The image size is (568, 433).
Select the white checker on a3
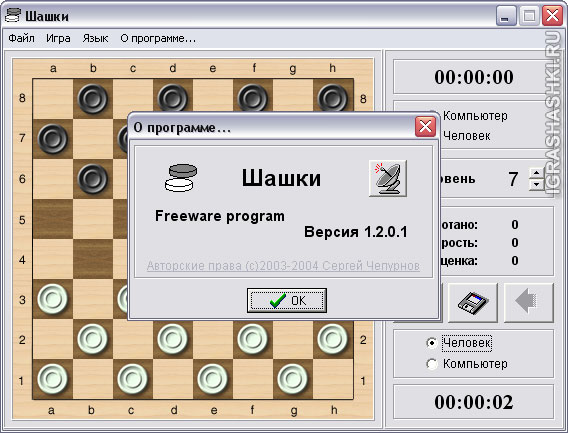[53, 299]
